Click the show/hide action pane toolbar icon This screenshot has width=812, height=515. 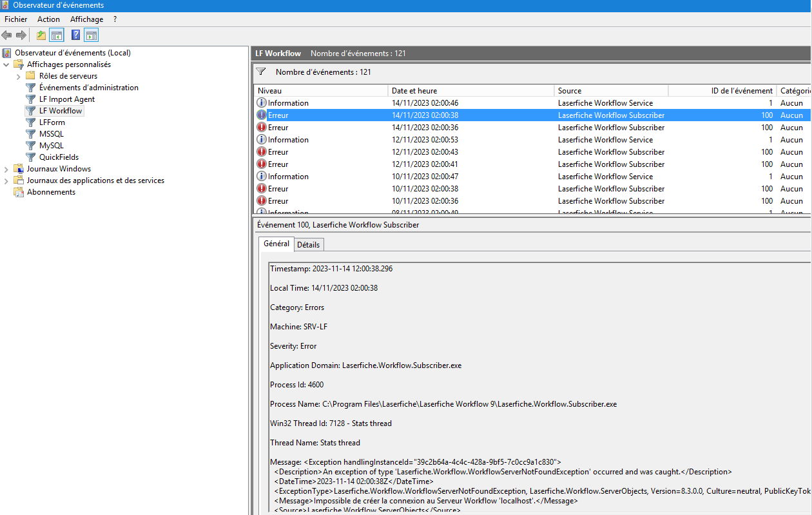click(x=92, y=35)
